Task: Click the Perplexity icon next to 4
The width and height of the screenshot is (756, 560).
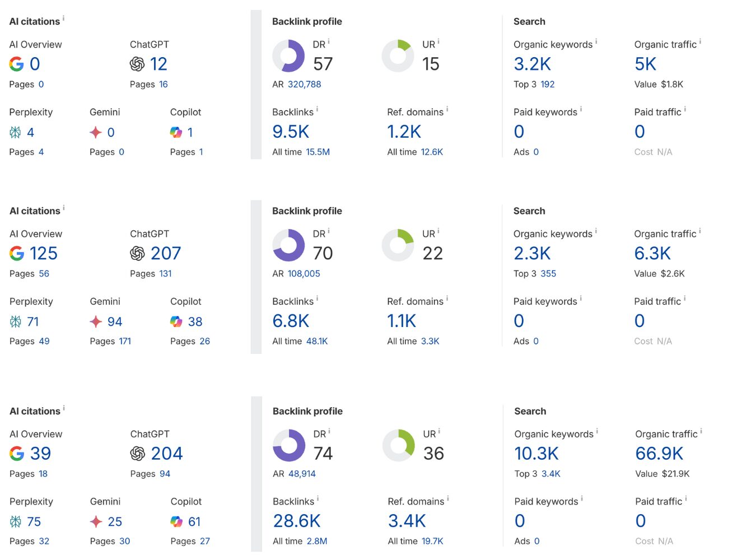Action: pos(15,132)
